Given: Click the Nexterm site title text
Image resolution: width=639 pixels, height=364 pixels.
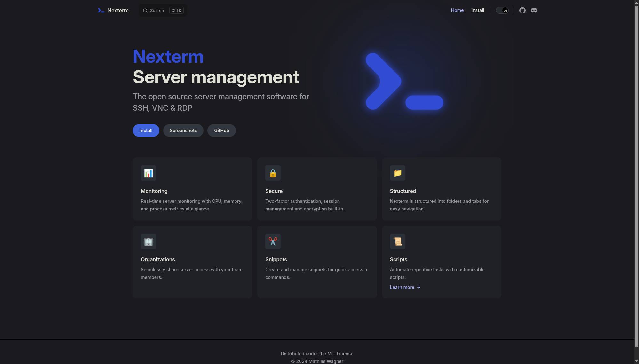Looking at the screenshot, I should pos(118,10).
